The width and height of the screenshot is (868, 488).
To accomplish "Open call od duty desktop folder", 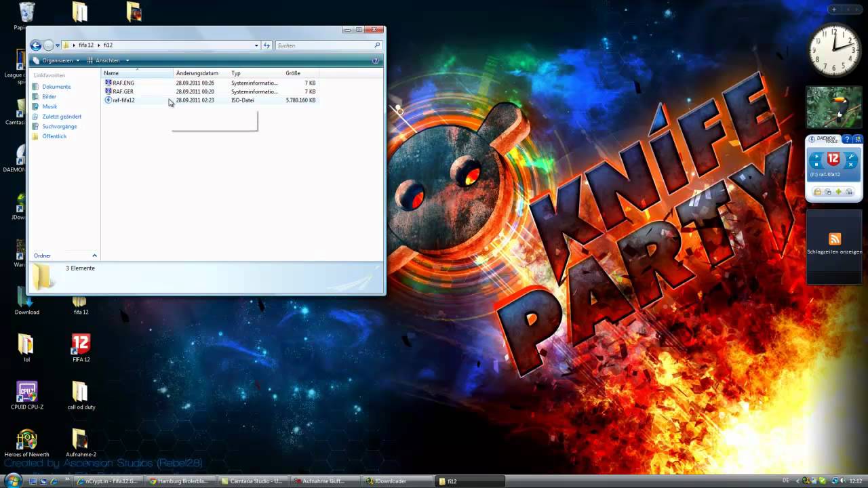I will click(81, 395).
